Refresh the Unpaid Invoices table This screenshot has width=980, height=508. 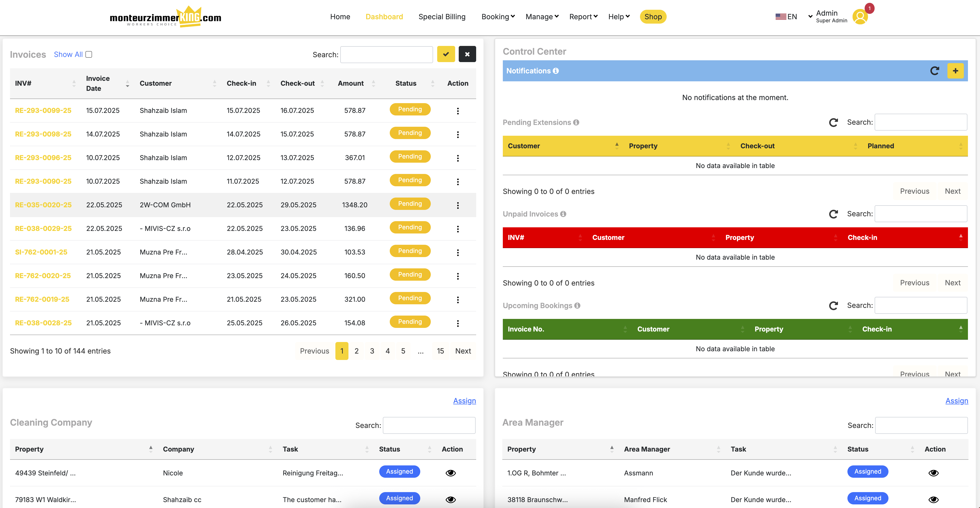(834, 214)
